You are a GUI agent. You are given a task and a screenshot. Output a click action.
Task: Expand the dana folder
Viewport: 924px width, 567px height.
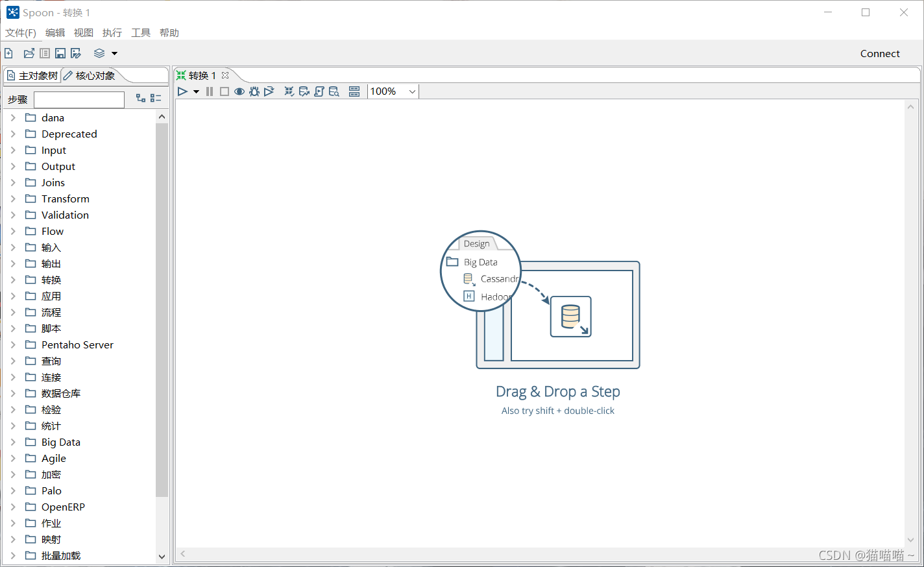click(x=13, y=117)
